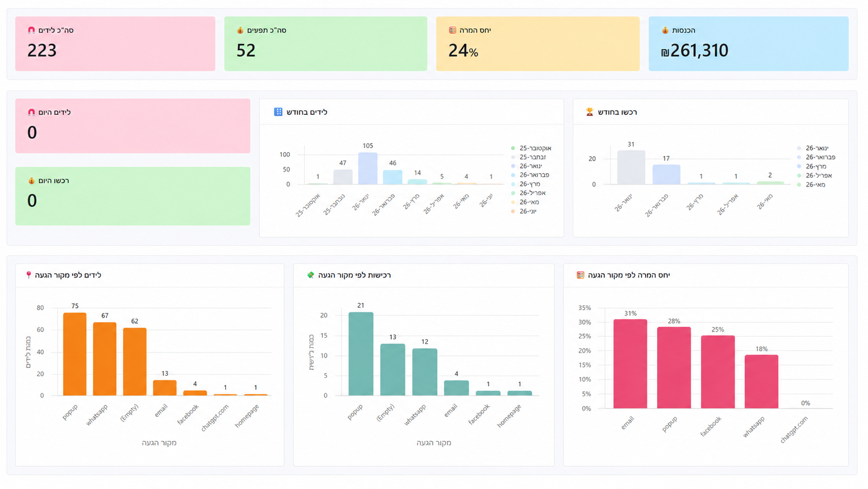
Task: Toggle the ינואר-26 legend entry in purchases chart
Action: pos(813,148)
